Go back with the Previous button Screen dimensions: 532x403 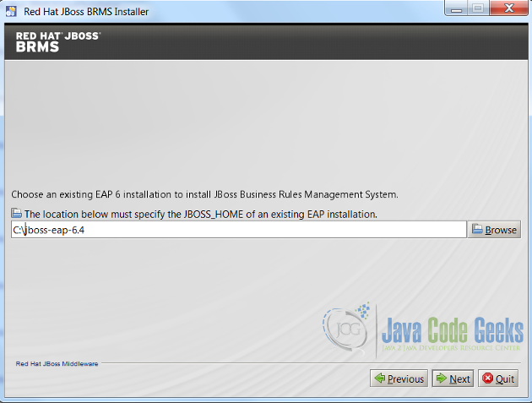tap(399, 378)
